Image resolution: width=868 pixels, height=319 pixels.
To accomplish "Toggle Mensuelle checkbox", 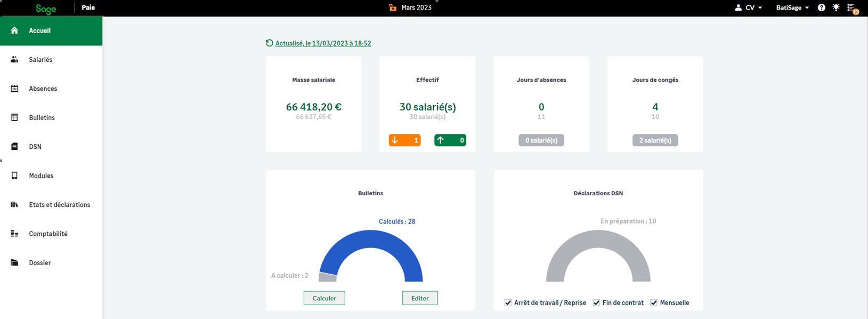I will [654, 302].
